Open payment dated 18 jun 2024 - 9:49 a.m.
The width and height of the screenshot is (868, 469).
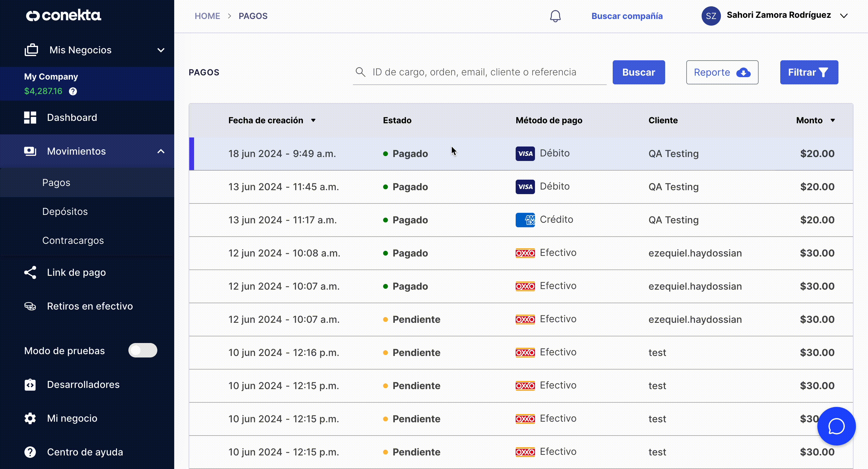point(521,154)
